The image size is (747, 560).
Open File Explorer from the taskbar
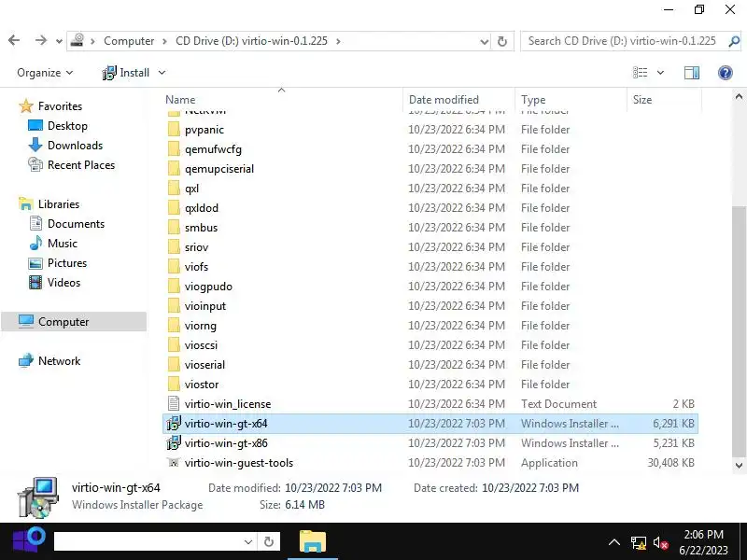pyautogui.click(x=313, y=541)
